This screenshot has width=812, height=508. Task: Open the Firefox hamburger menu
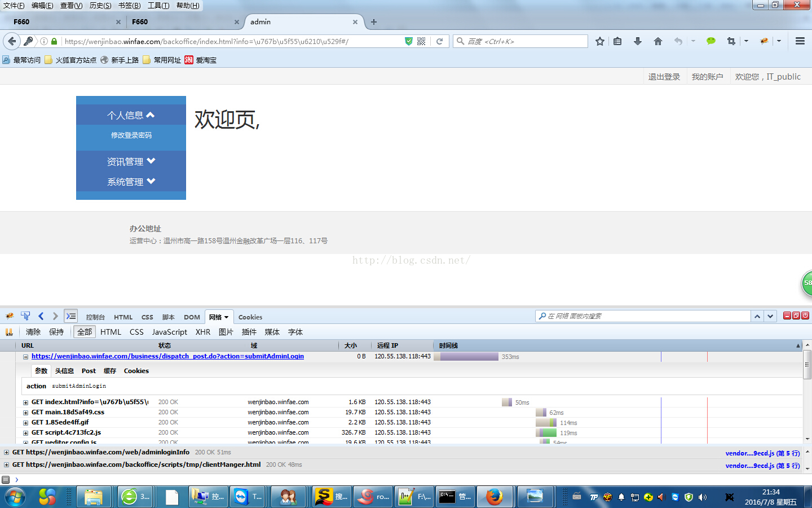click(800, 41)
